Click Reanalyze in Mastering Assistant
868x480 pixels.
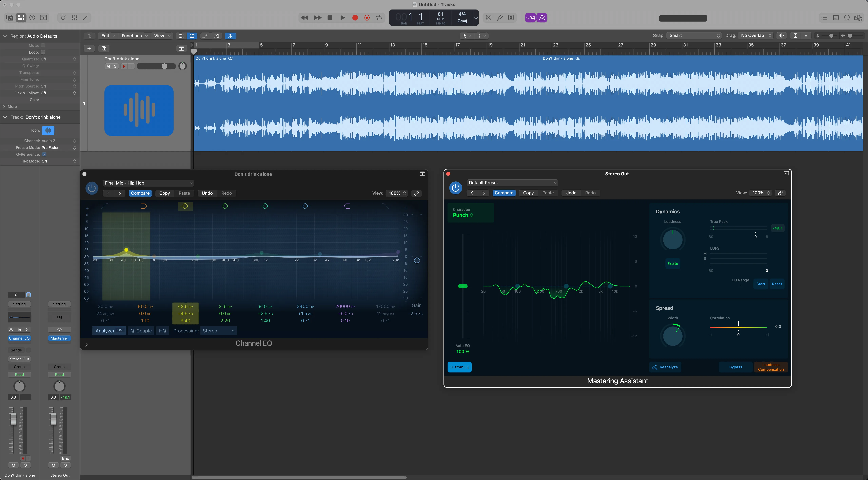tap(665, 367)
